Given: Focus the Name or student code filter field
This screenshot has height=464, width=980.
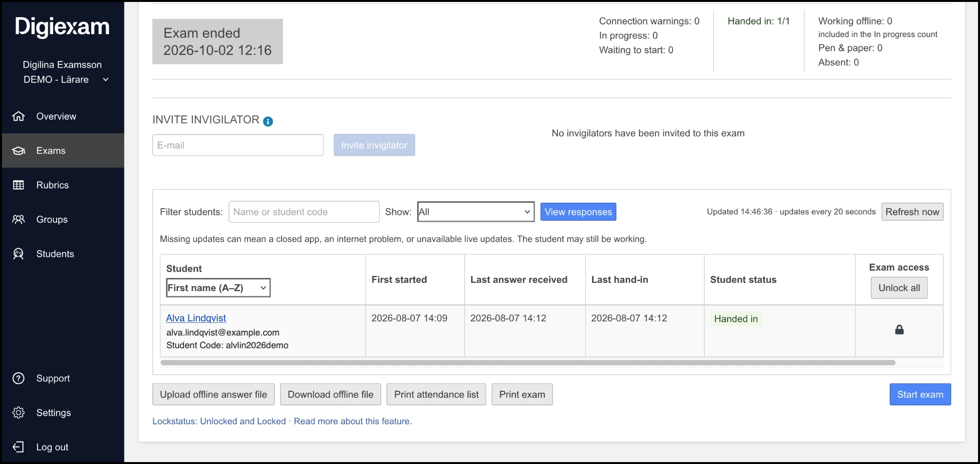Looking at the screenshot, I should [304, 212].
